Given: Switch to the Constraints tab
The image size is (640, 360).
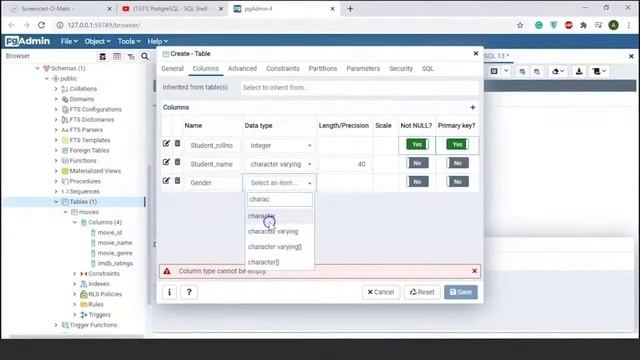Looking at the screenshot, I should click(x=282, y=69).
